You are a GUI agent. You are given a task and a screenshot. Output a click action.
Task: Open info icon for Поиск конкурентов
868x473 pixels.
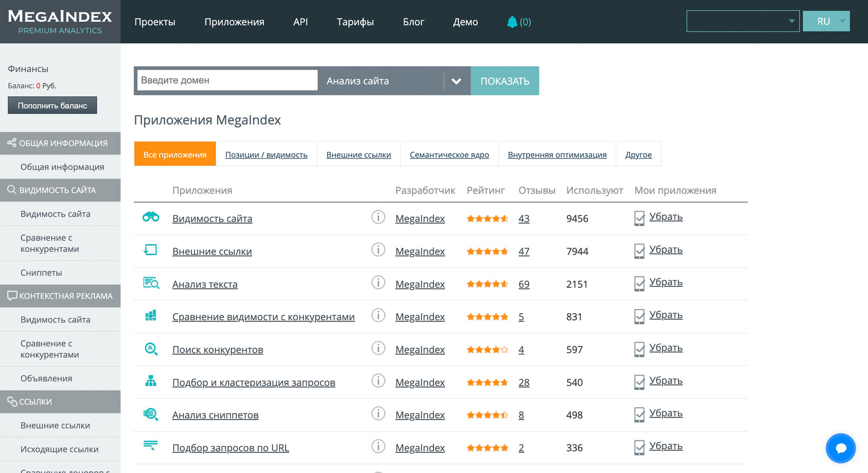click(378, 348)
